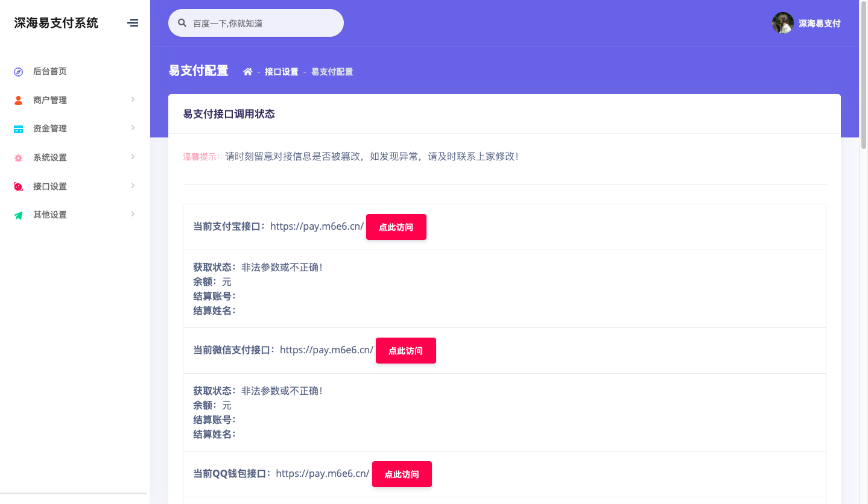Open the 其他设置 menu item
The width and height of the screenshot is (868, 504).
(x=50, y=215)
